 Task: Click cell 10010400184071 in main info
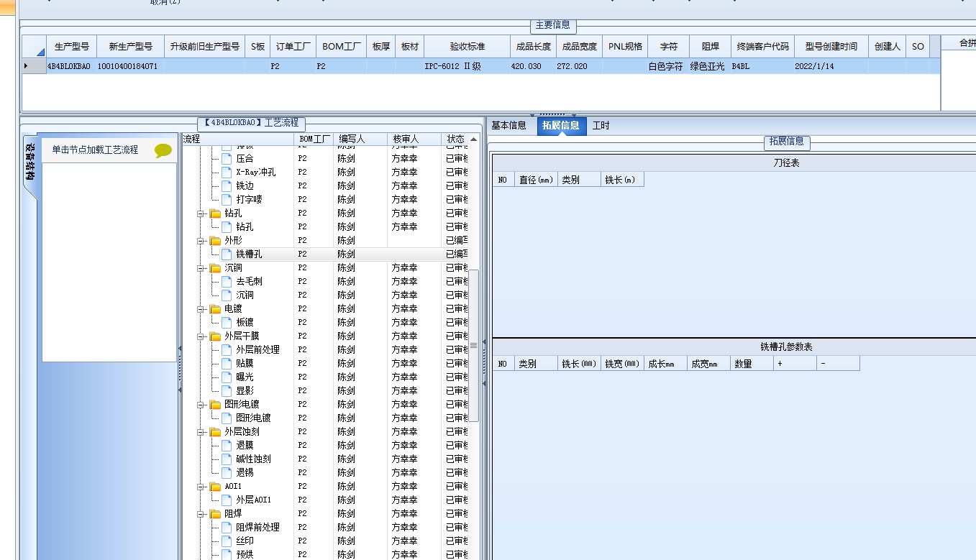point(130,66)
